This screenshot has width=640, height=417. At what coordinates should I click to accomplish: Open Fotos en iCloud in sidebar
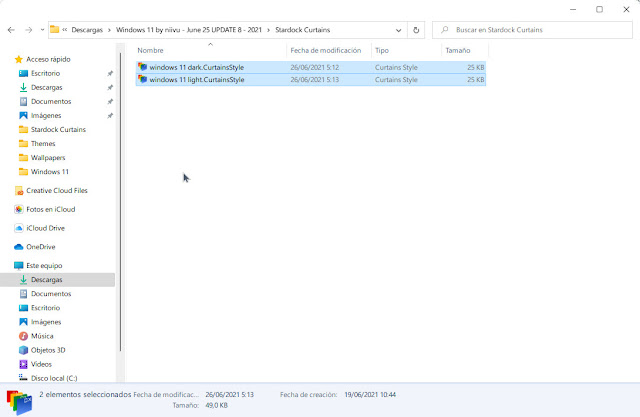(x=51, y=209)
